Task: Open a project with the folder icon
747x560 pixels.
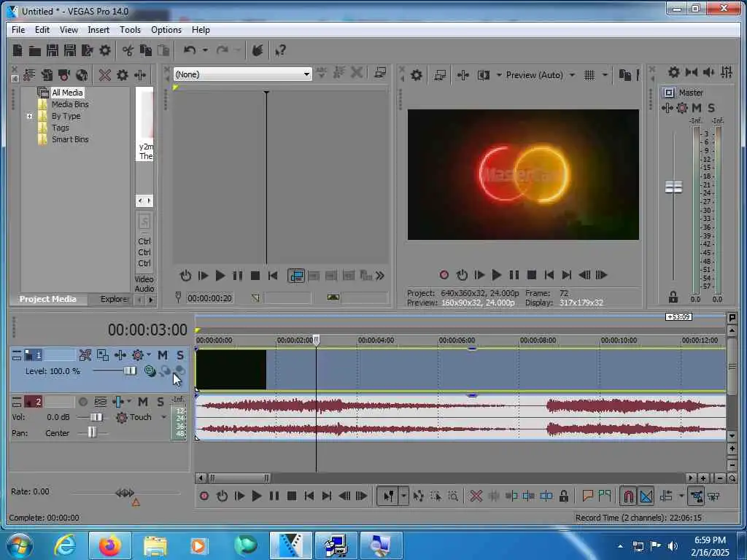Action: pos(34,50)
